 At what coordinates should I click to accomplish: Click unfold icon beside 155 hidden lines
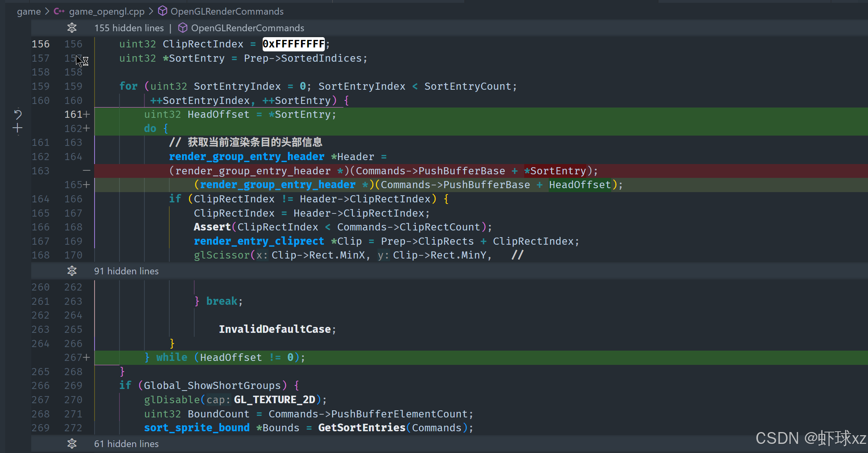coord(72,28)
